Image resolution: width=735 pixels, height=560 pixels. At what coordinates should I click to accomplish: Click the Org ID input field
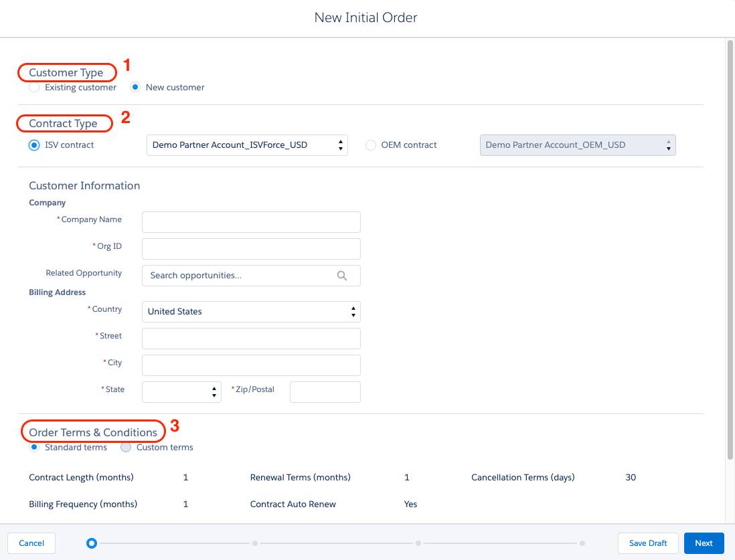(x=251, y=249)
